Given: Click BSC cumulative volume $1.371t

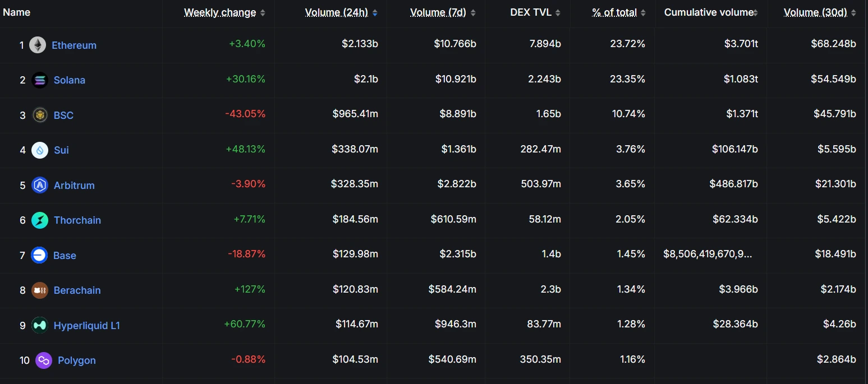Looking at the screenshot, I should 742,114.
